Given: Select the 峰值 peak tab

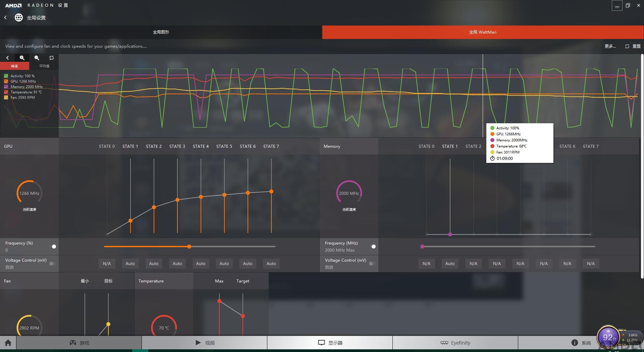Looking at the screenshot, I should click(14, 66).
